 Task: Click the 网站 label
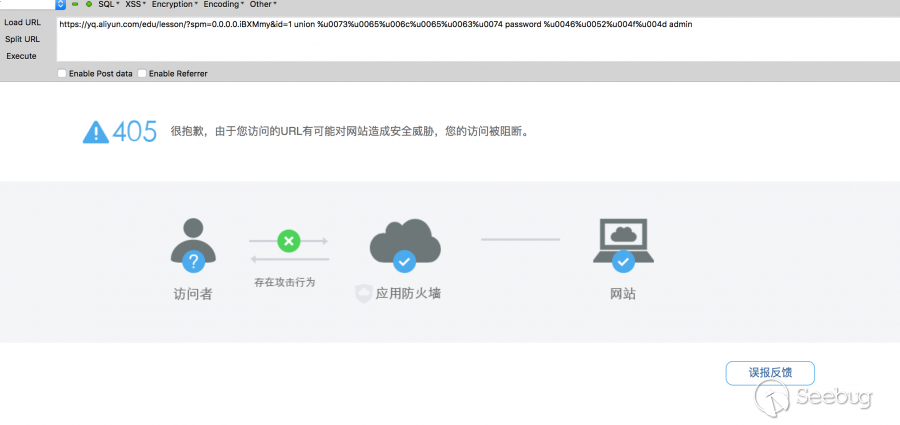tap(623, 295)
